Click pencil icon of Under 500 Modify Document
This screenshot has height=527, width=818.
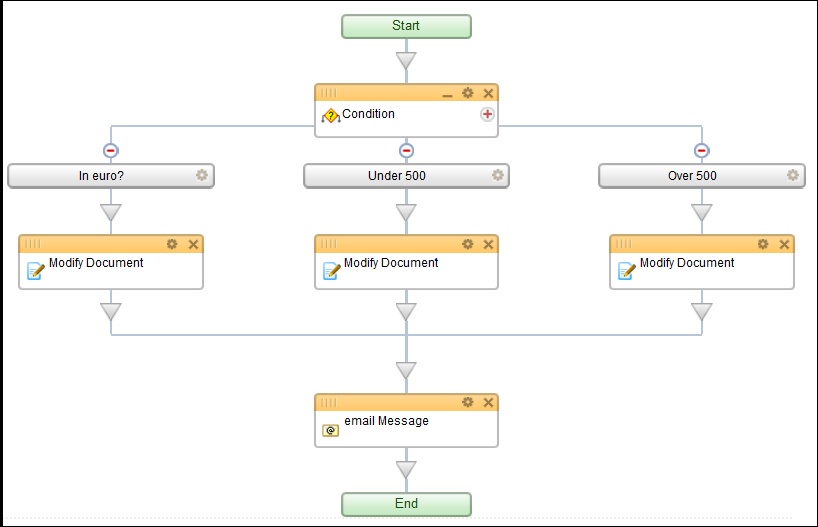331,271
